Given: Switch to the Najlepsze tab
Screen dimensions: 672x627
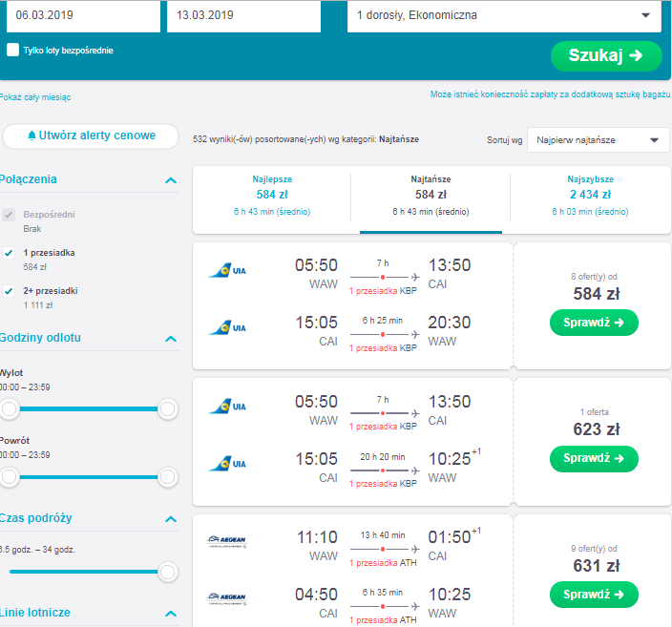Looking at the screenshot, I should pyautogui.click(x=272, y=195).
